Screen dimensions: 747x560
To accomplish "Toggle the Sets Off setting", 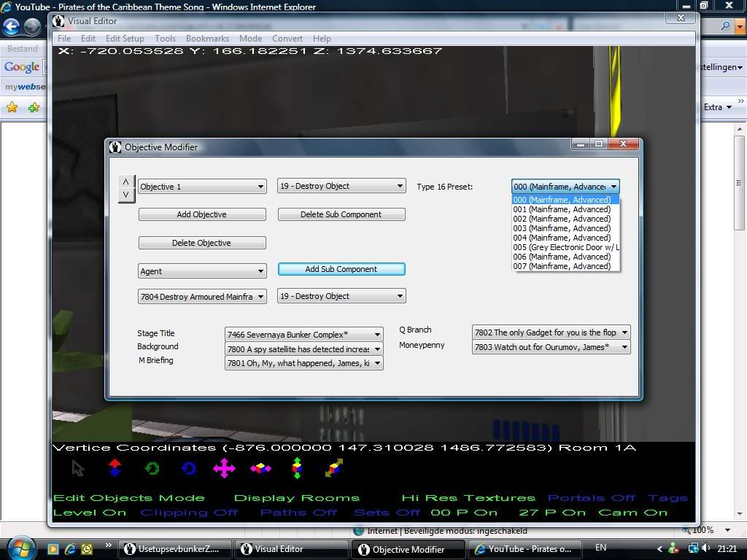I will [x=387, y=513].
